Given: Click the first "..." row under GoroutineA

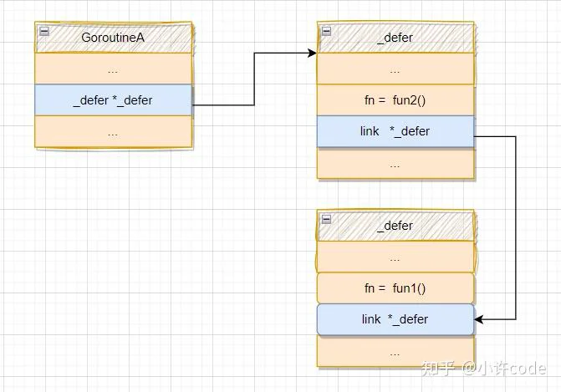Looking at the screenshot, I should [113, 69].
